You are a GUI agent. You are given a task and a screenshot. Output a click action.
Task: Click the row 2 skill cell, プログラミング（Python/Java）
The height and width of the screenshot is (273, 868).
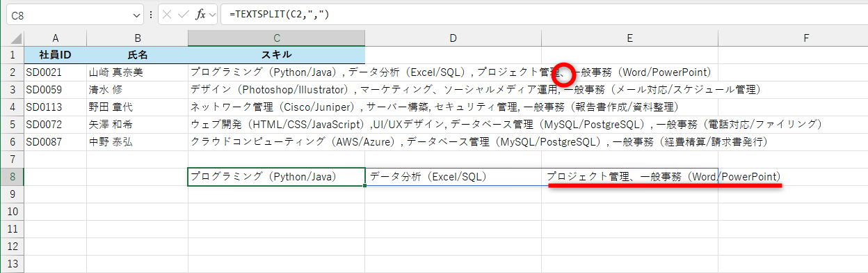click(x=276, y=72)
